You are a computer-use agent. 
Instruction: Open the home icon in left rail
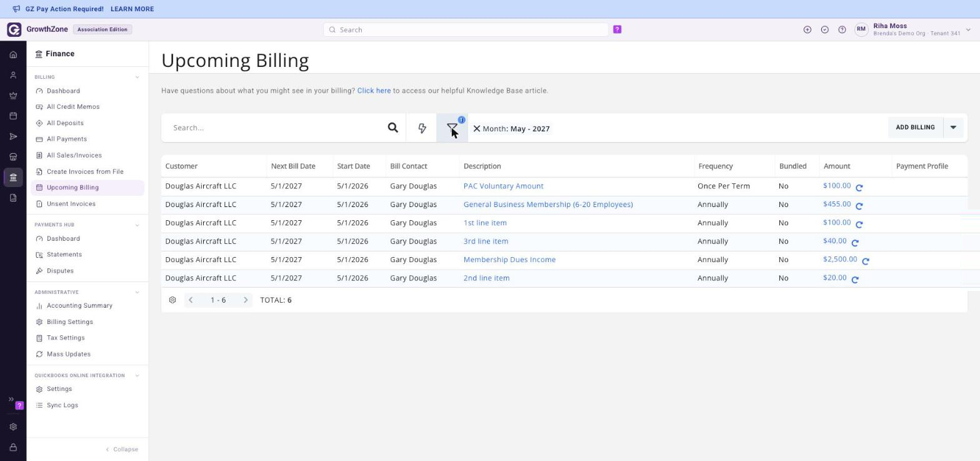pyautogui.click(x=13, y=55)
